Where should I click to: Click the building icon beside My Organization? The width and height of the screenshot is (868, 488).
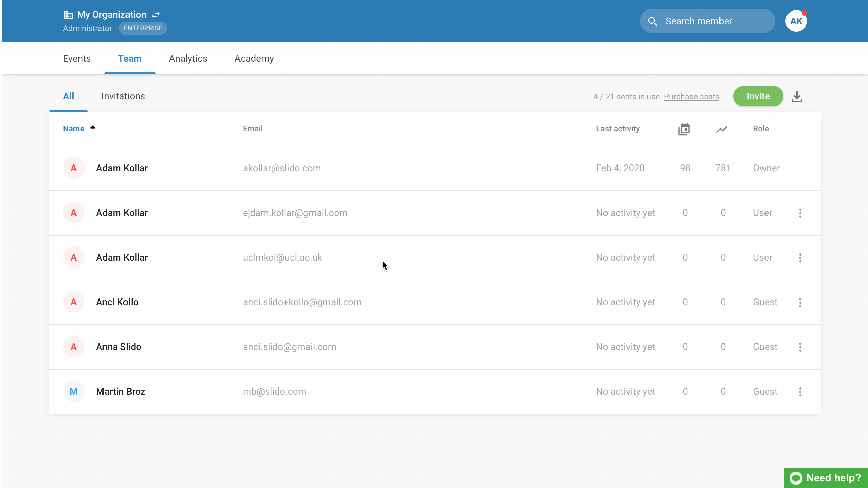pos(68,15)
